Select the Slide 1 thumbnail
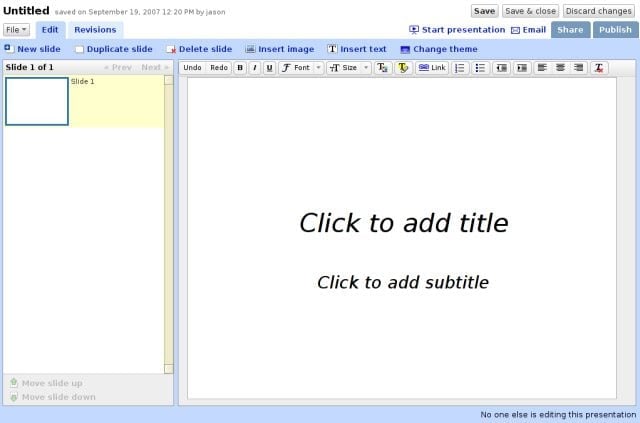 pos(37,101)
